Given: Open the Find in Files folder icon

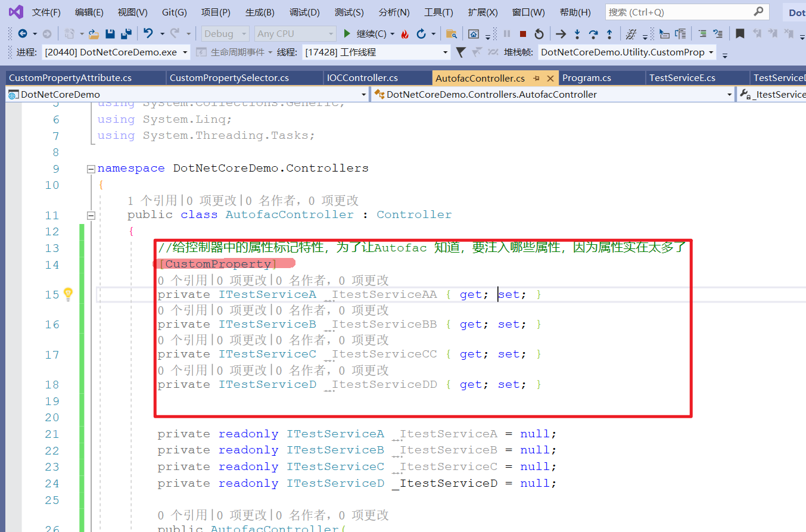Looking at the screenshot, I should click(x=452, y=34).
